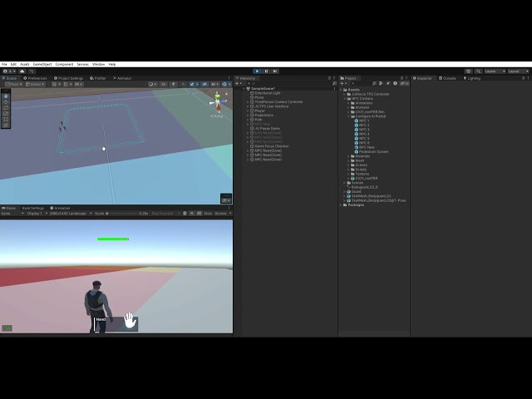Image resolution: width=532 pixels, height=399 pixels.
Task: Switch to the Project Settings tab
Action: [x=68, y=78]
